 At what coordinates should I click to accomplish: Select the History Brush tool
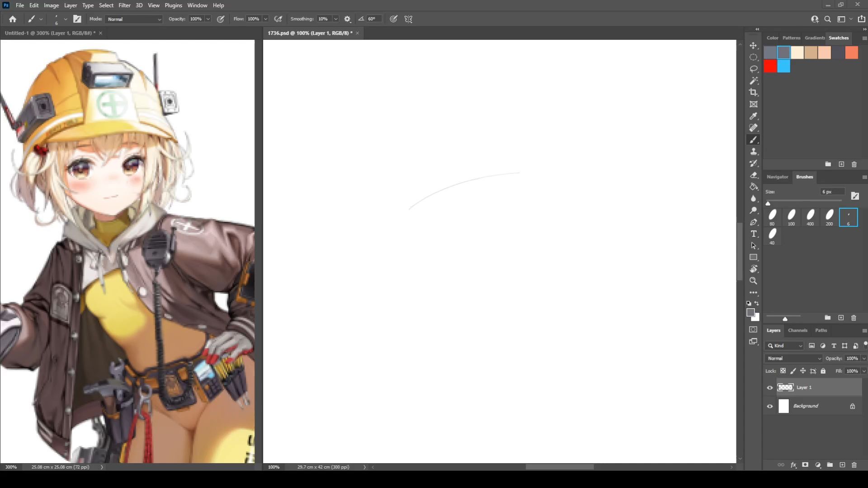[x=753, y=163]
